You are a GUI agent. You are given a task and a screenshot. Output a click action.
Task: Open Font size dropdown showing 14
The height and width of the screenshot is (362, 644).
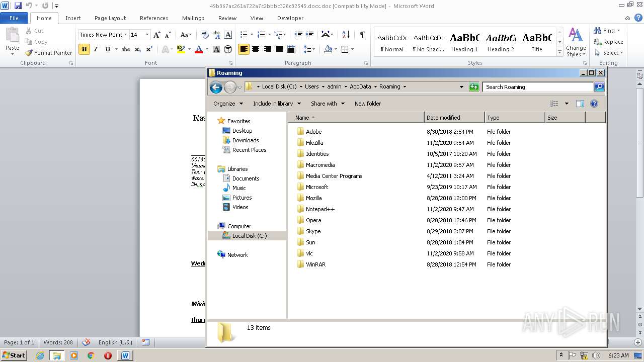[x=147, y=35]
